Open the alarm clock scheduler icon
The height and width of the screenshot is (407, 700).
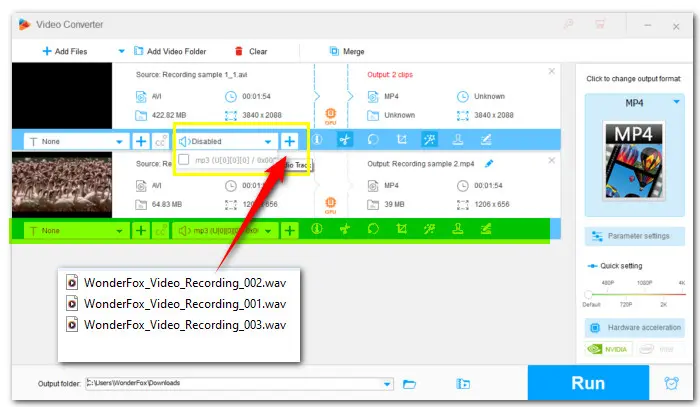coord(671,383)
